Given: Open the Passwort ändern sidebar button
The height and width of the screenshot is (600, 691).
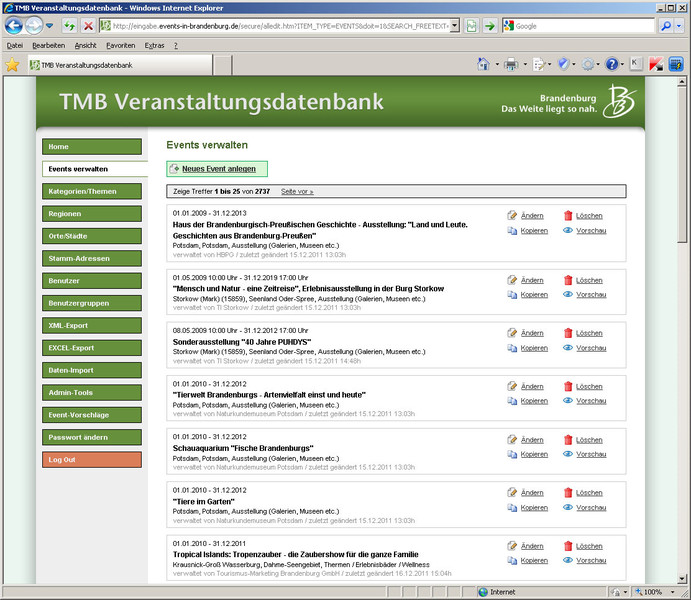Looking at the screenshot, I should coord(92,437).
